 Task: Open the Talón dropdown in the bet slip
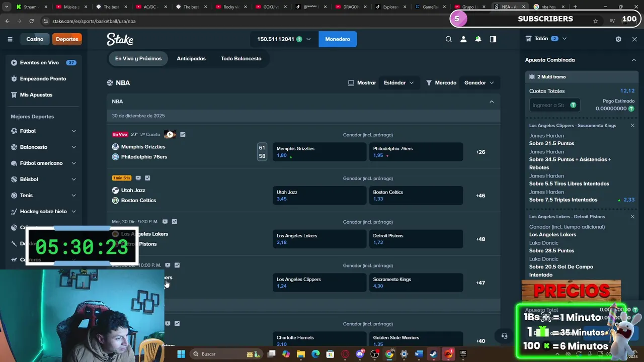(565, 39)
